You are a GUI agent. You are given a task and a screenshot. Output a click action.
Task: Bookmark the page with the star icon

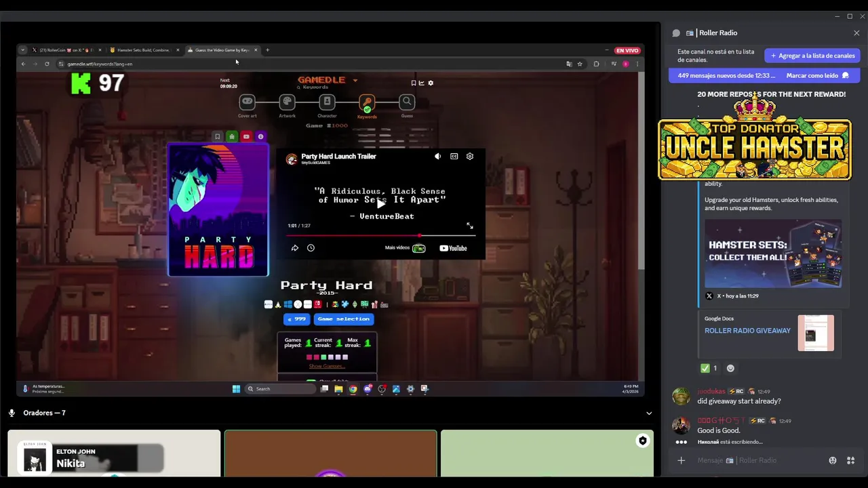point(580,64)
